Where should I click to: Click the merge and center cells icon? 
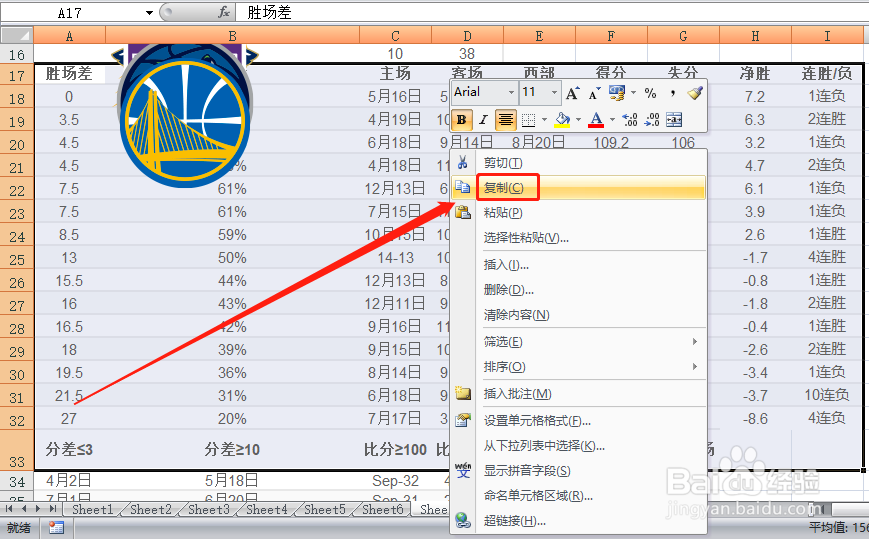point(674,120)
